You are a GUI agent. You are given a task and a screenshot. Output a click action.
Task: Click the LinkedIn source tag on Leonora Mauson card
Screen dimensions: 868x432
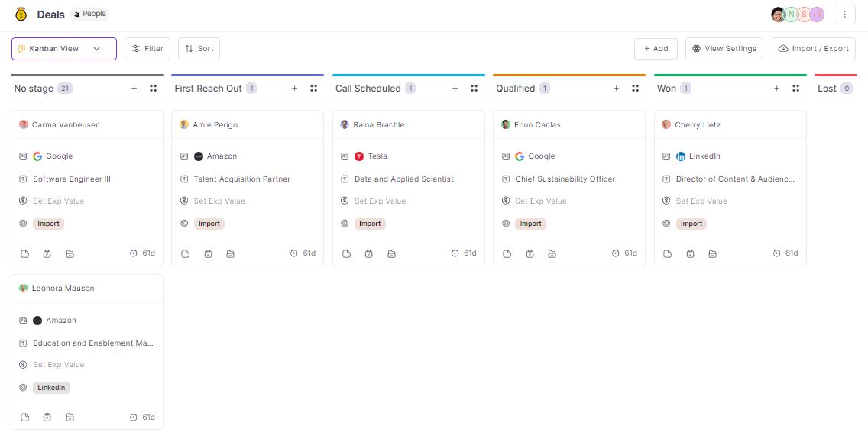51,388
